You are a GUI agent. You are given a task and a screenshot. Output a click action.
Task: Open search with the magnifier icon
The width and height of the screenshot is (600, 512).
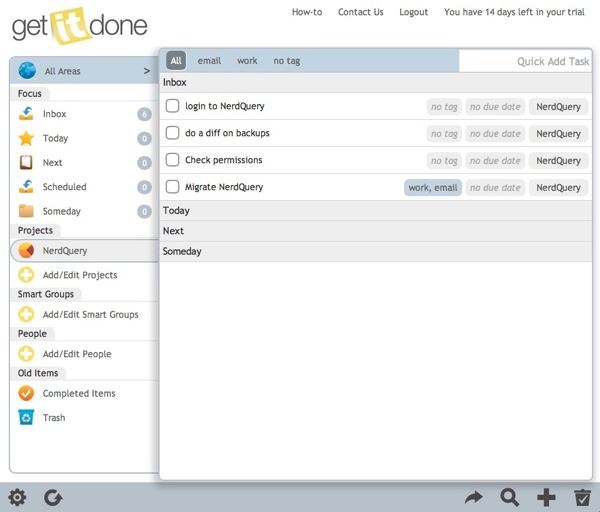[x=510, y=497]
